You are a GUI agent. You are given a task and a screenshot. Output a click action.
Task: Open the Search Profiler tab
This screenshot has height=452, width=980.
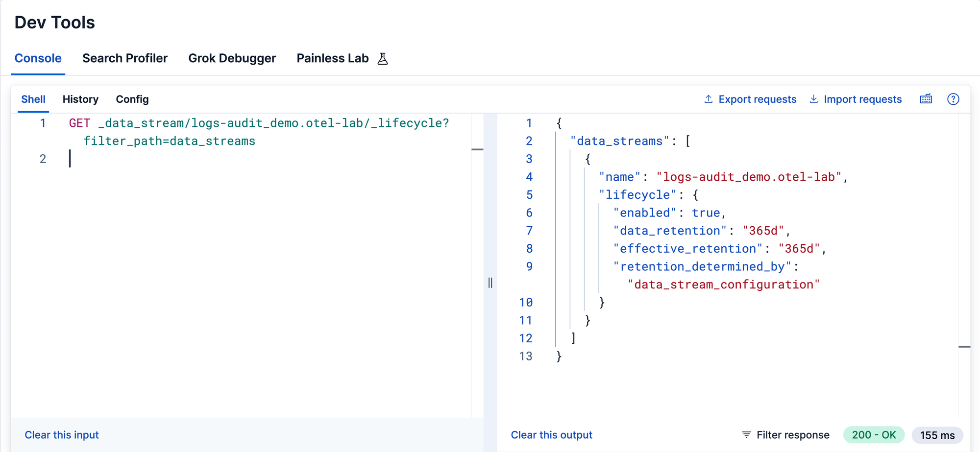125,58
